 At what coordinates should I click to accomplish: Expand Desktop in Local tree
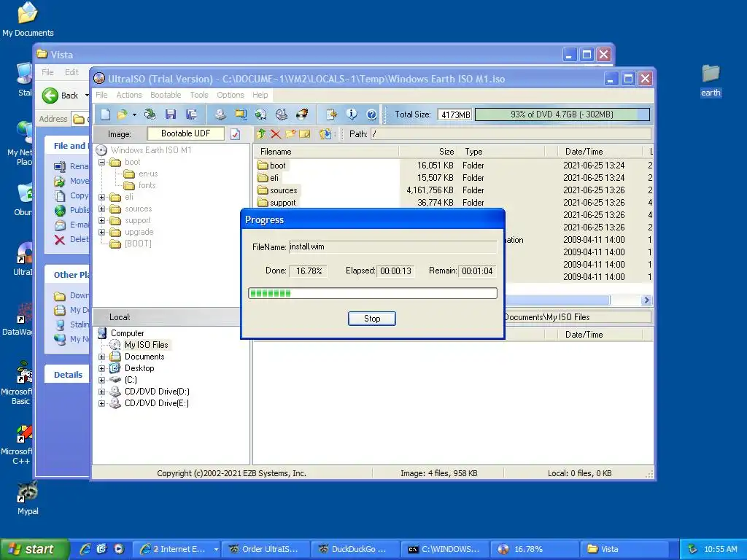(102, 368)
